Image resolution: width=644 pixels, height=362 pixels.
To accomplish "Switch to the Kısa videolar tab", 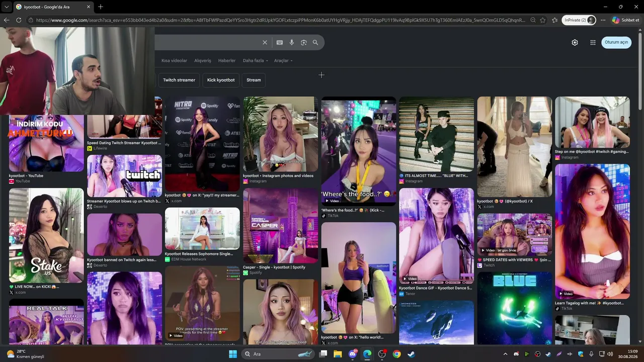I will pos(174,60).
